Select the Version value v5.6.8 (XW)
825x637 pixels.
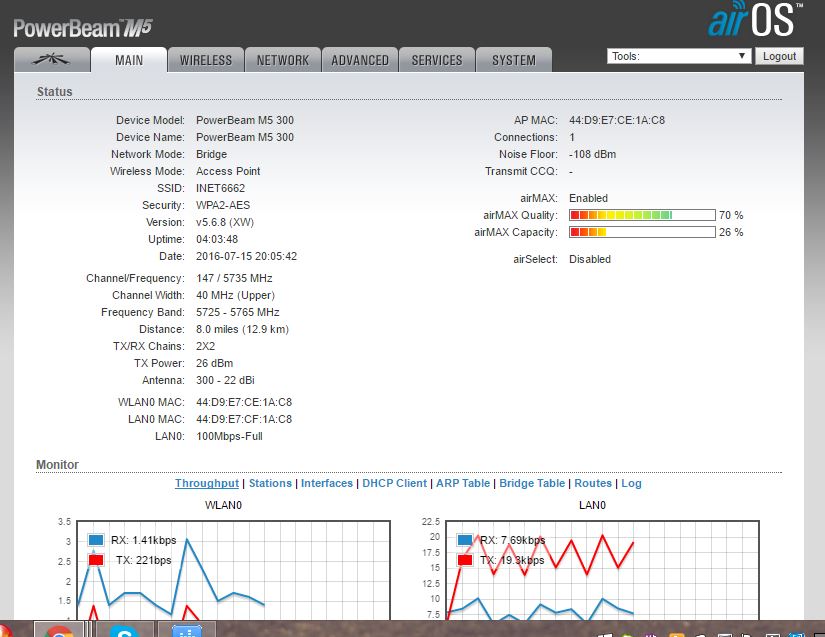pos(225,222)
